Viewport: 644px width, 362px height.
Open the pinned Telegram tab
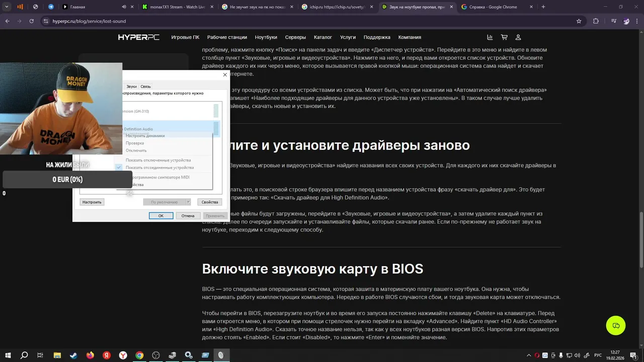[51, 7]
